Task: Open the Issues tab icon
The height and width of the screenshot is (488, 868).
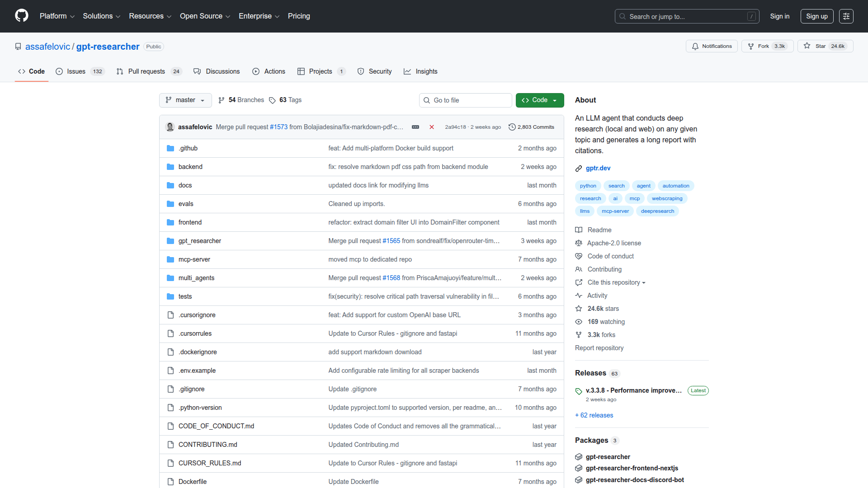Action: pos(59,71)
